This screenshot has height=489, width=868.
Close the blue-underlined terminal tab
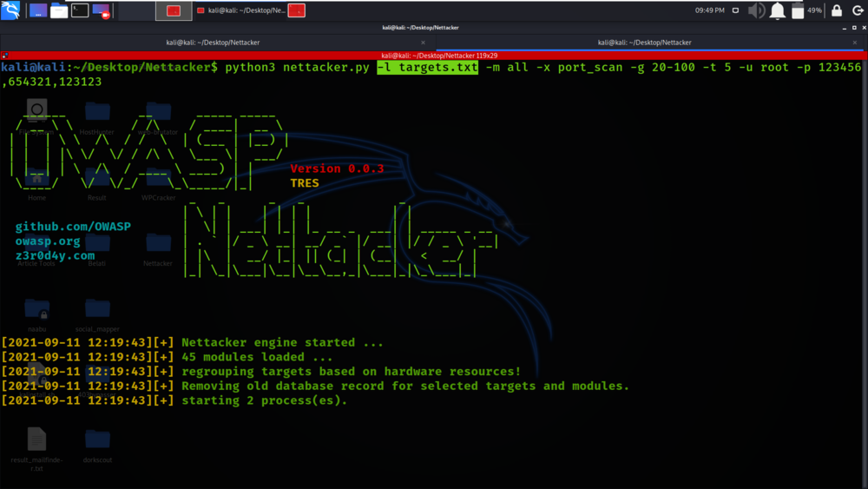(855, 43)
